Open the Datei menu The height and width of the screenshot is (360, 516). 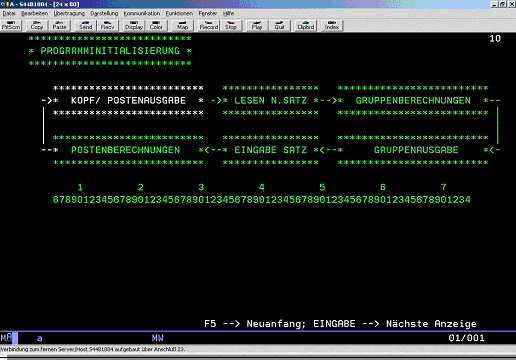[9, 13]
